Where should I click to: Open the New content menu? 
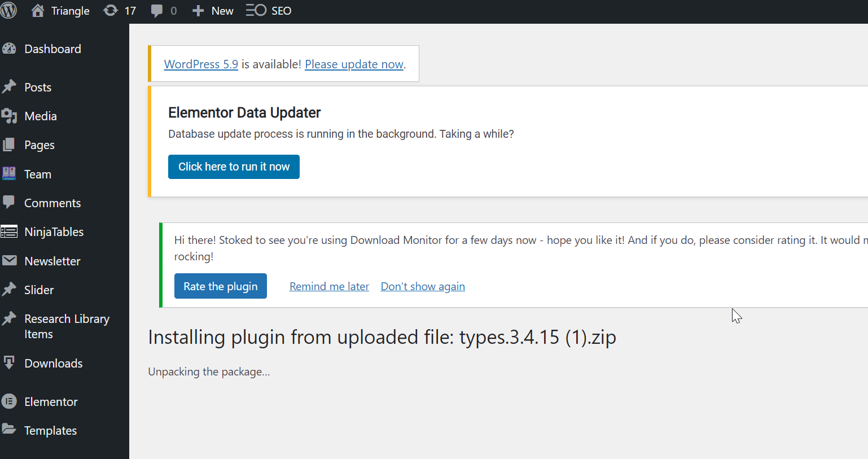[213, 11]
